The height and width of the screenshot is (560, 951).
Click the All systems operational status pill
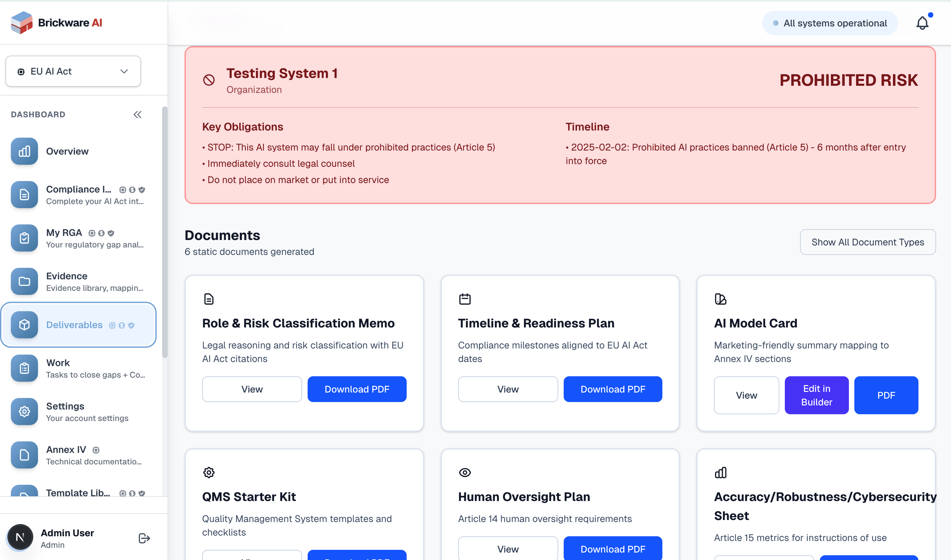[830, 23]
